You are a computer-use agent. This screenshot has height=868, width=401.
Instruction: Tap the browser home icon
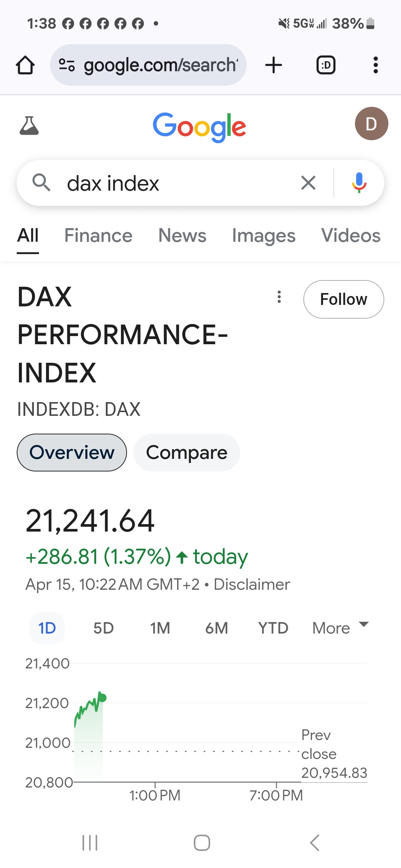point(25,65)
